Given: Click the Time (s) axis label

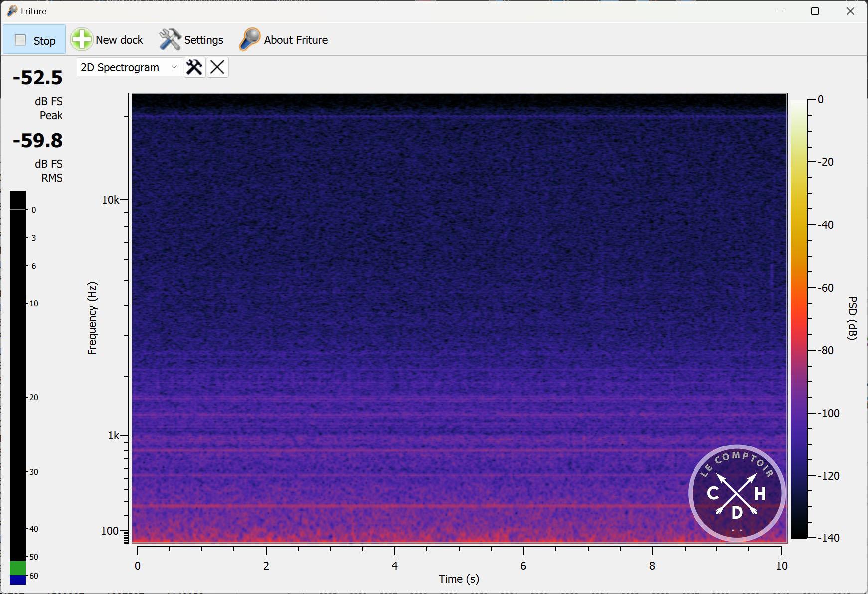Looking at the screenshot, I should (x=459, y=579).
